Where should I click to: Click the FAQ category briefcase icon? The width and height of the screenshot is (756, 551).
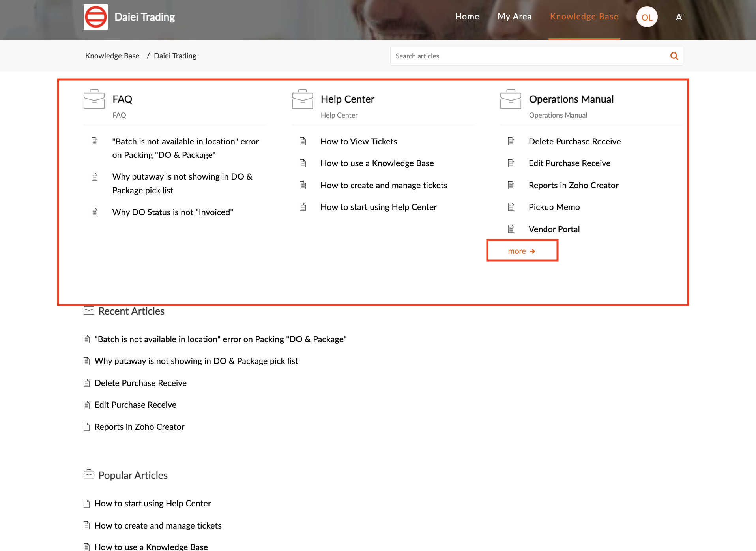94,99
